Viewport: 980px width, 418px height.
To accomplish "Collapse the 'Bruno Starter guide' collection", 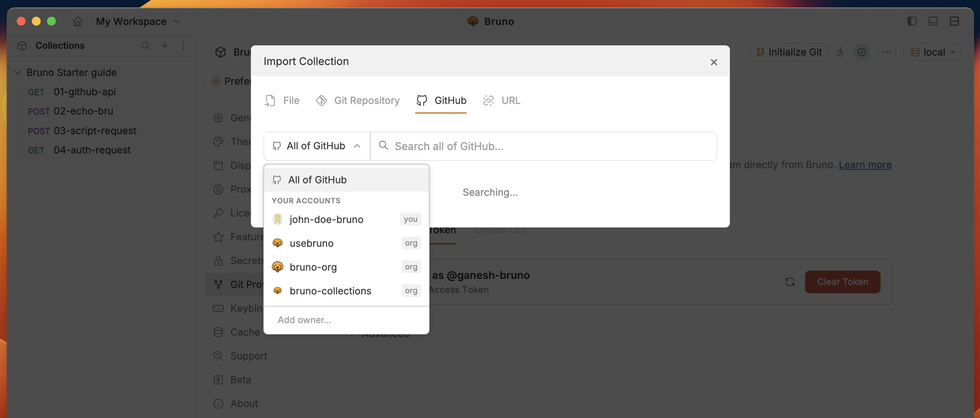I will tap(17, 72).
